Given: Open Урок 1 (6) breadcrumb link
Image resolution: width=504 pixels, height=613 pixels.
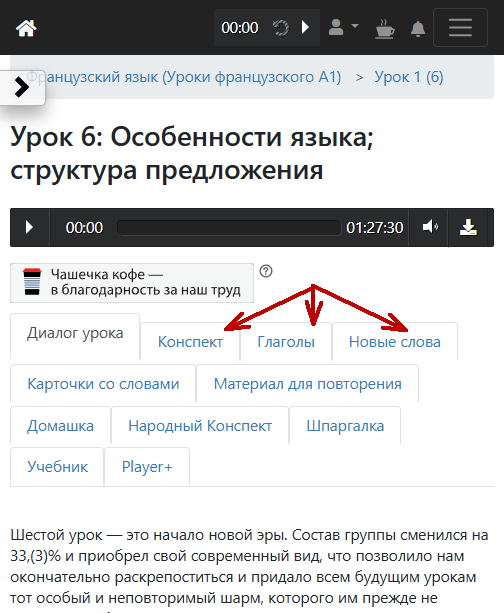Looking at the screenshot, I should [x=409, y=77].
